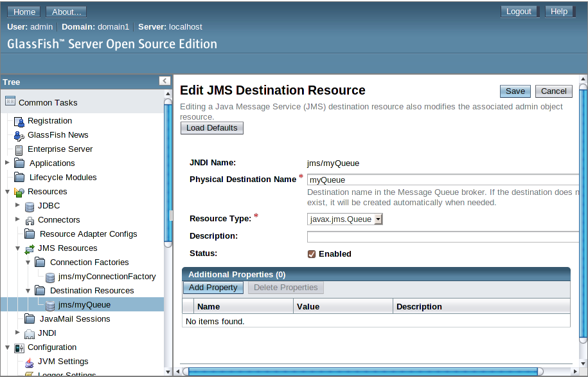
Task: Open the Enterprise Server node icon
Action: [x=19, y=149]
